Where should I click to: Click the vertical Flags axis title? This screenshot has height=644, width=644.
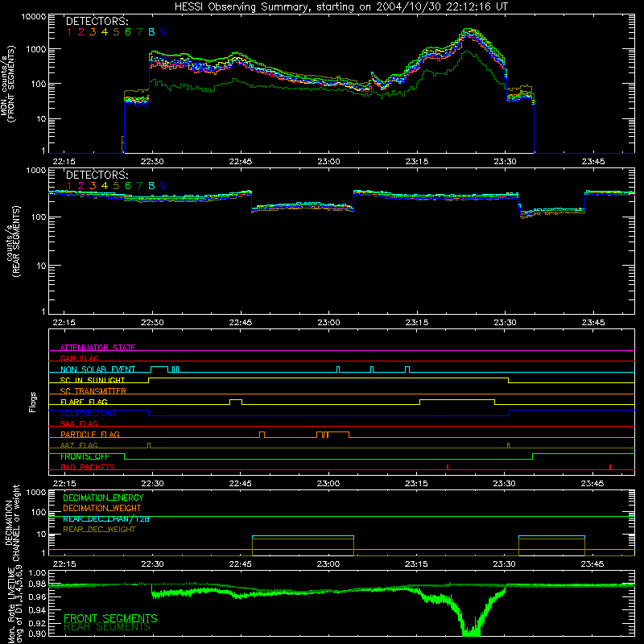coord(32,402)
